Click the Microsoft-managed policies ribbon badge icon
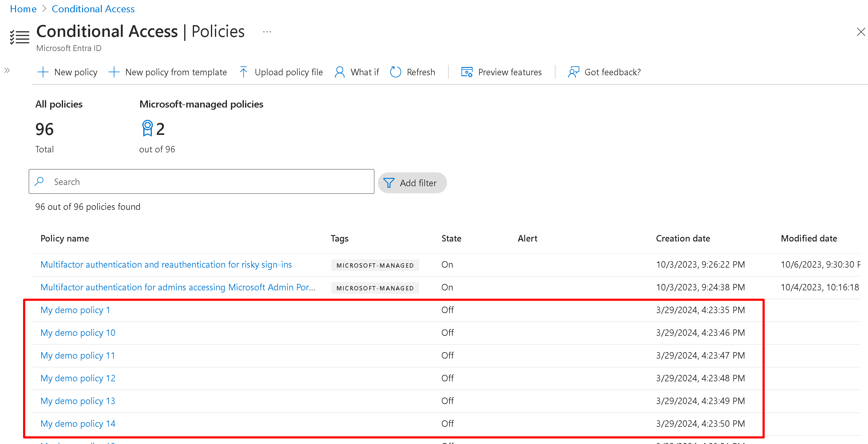The height and width of the screenshot is (444, 868). (x=147, y=128)
